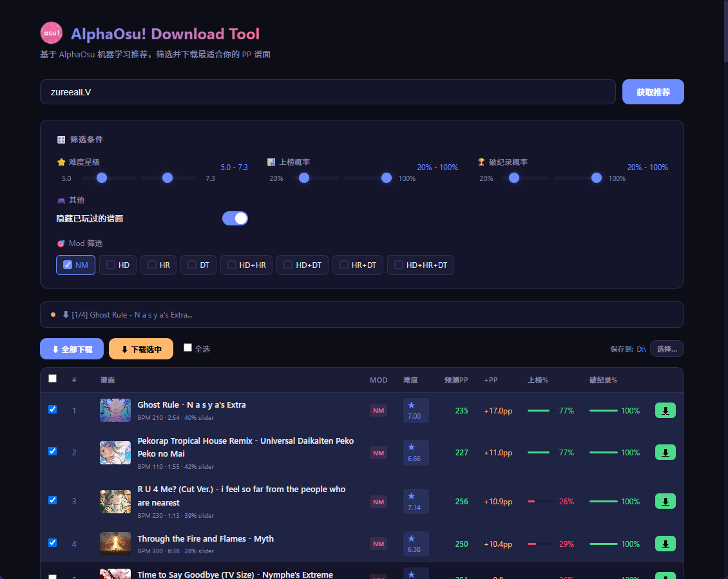Check the 全选 select-all checkbox

point(187,348)
